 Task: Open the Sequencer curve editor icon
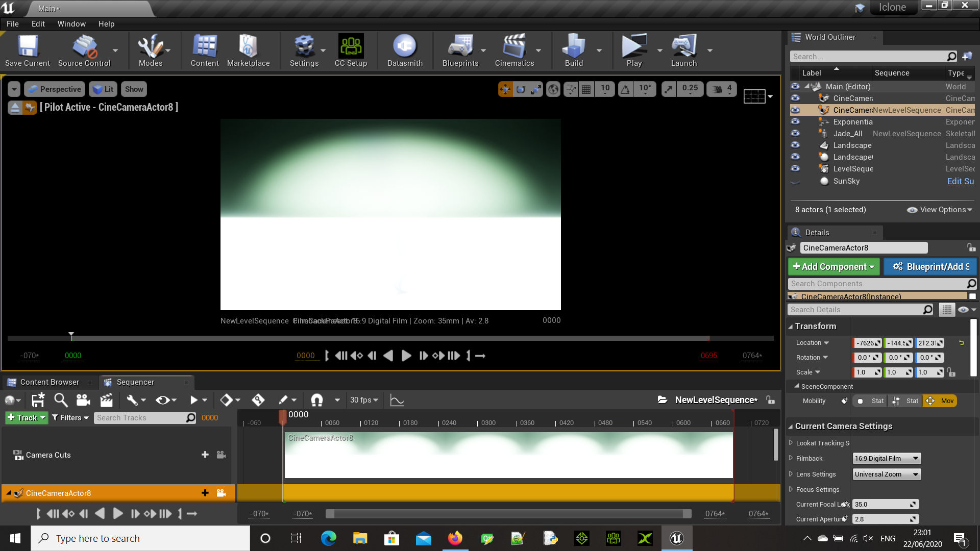pyautogui.click(x=397, y=400)
